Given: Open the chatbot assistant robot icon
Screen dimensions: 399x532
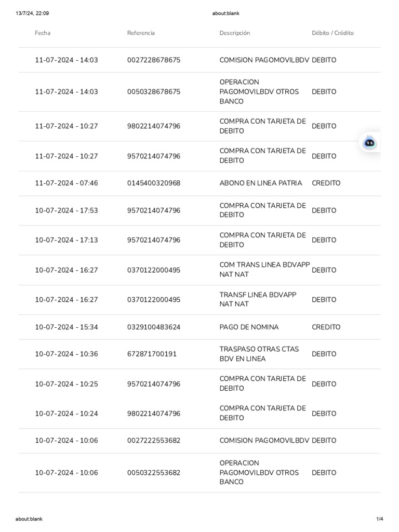Looking at the screenshot, I should pos(369,142).
